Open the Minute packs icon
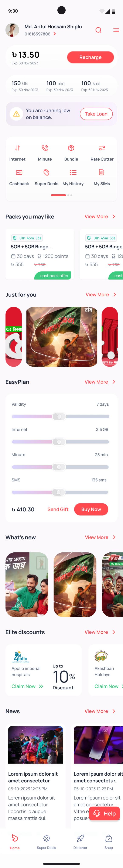The height and width of the screenshot is (868, 123). (45, 148)
